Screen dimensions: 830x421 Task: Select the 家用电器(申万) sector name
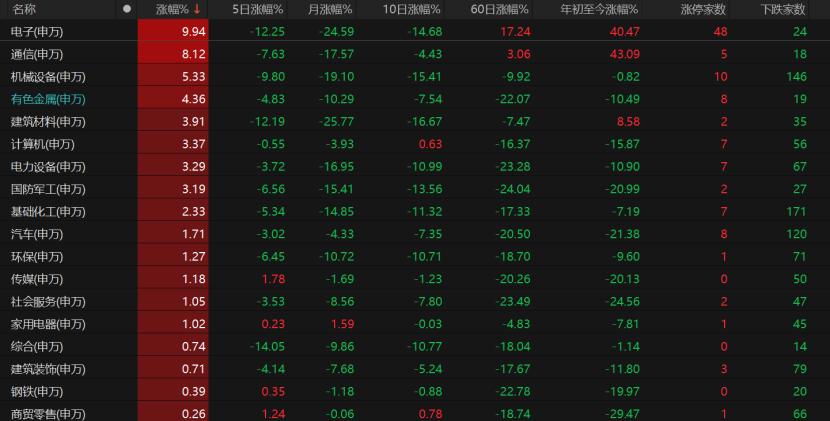pyautogui.click(x=48, y=324)
